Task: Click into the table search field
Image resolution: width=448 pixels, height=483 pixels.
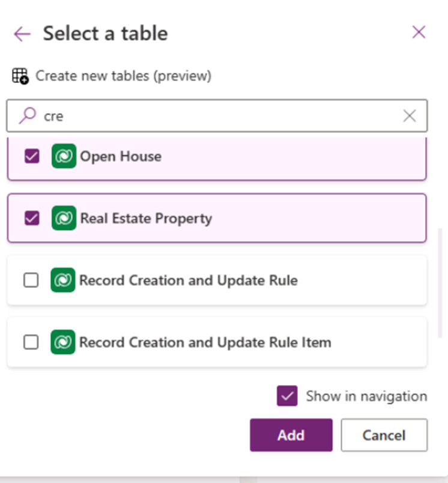Action: click(x=216, y=116)
